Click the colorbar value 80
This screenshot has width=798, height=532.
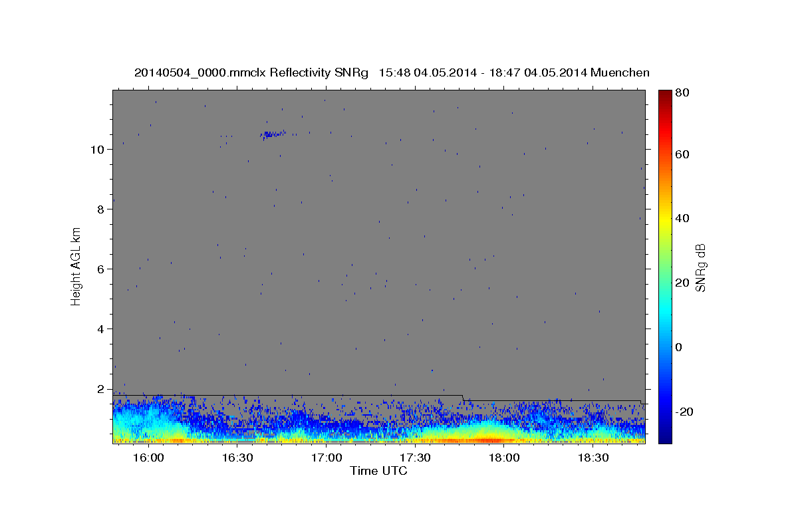pos(682,92)
